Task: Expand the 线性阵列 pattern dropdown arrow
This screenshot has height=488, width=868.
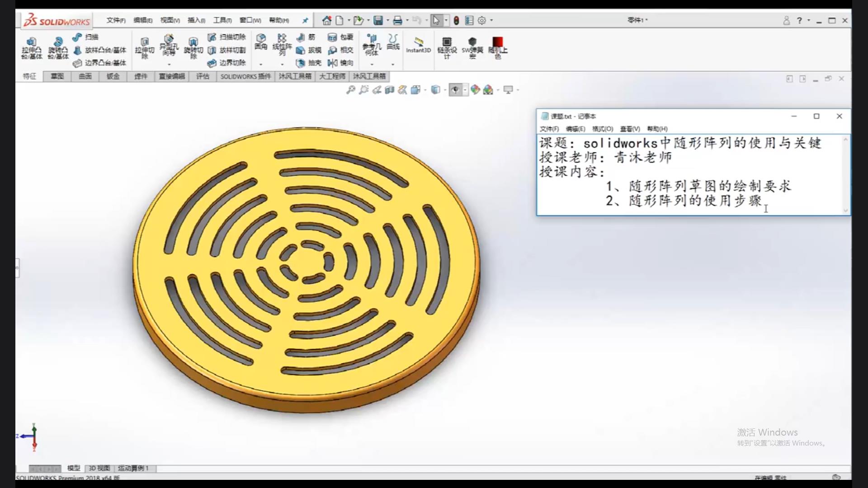Action: coord(282,65)
